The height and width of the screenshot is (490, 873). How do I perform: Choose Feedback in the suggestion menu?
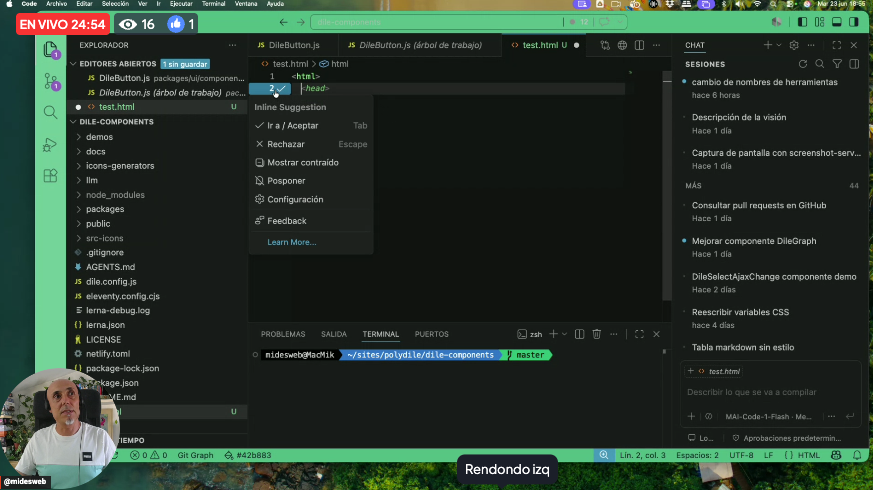311,221
